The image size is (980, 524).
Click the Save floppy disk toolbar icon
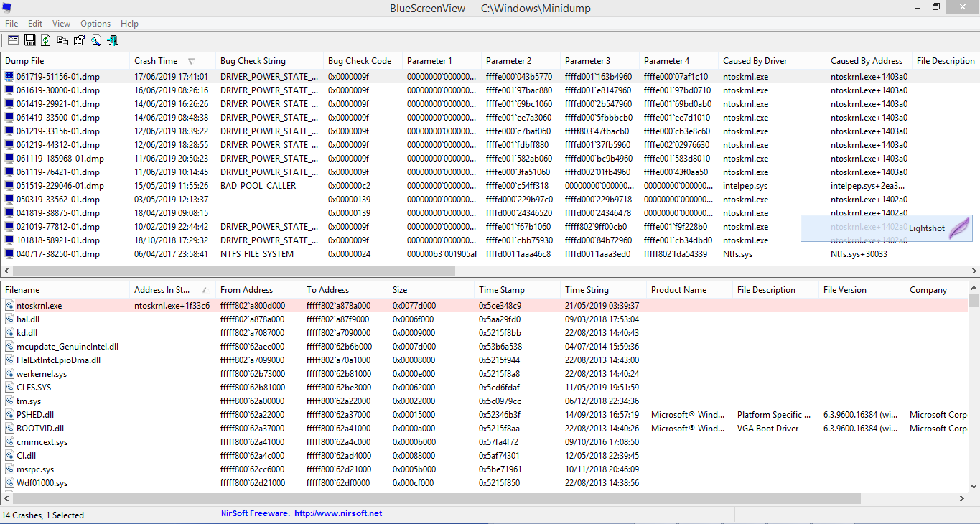(30, 40)
